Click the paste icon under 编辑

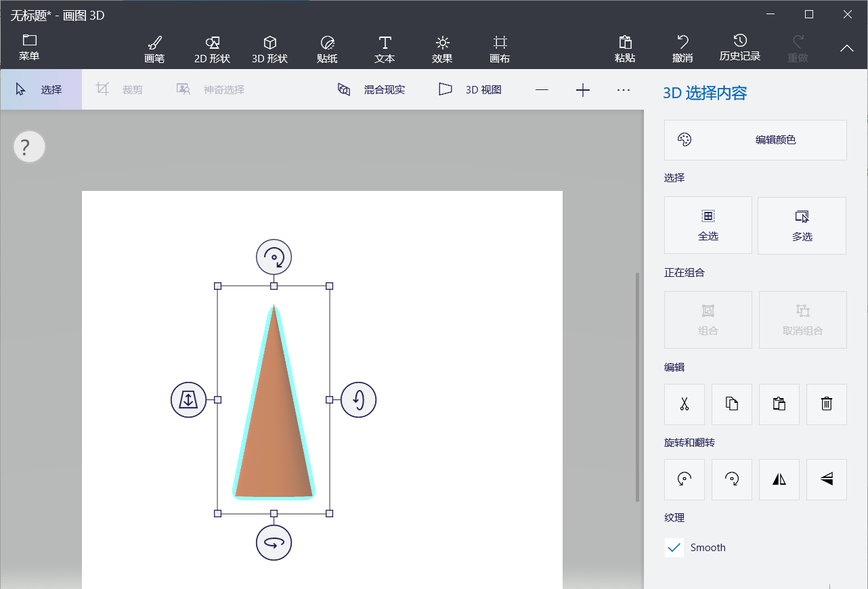[x=779, y=404]
